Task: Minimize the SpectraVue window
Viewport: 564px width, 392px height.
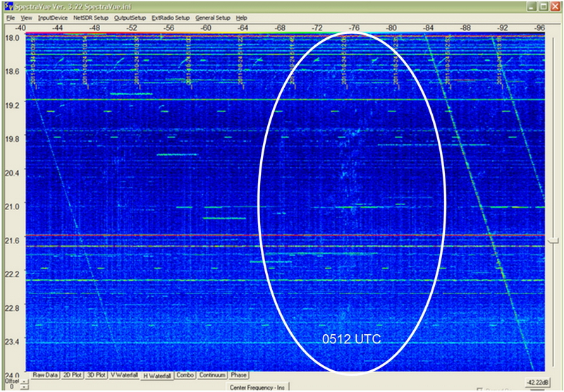Action: pos(533,6)
